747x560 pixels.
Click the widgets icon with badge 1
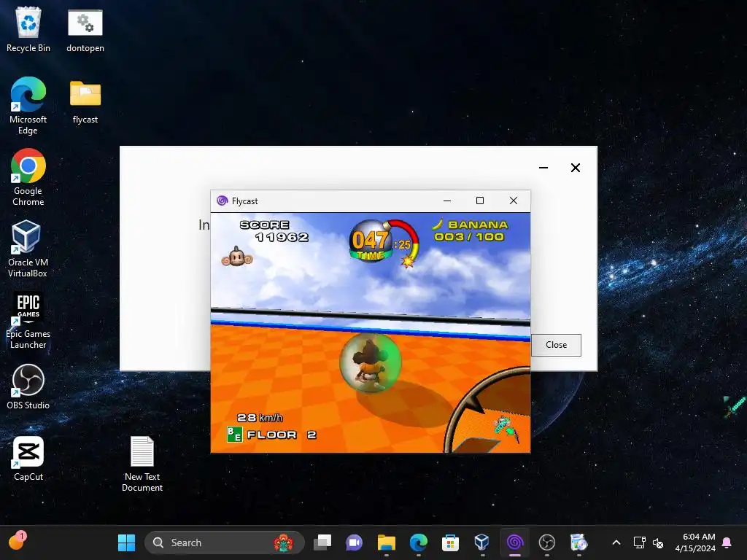tap(18, 541)
